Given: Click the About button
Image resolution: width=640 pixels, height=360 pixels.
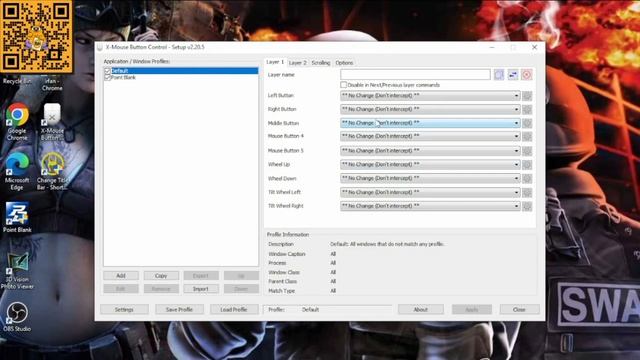Looking at the screenshot, I should (421, 309).
